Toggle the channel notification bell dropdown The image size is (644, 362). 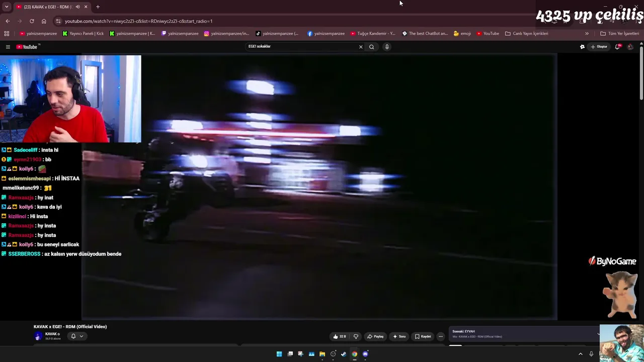[77, 336]
